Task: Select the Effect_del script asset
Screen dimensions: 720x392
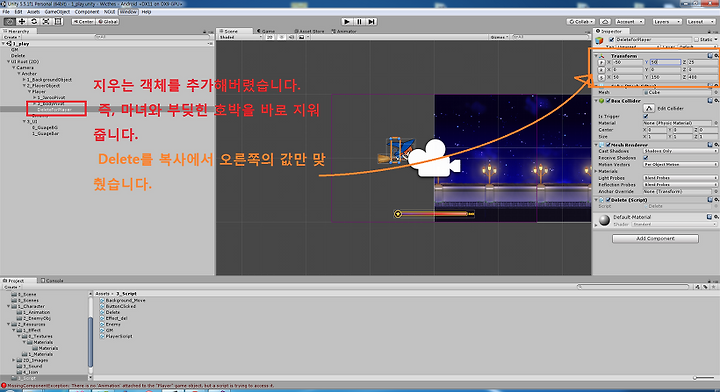Action: click(113, 318)
